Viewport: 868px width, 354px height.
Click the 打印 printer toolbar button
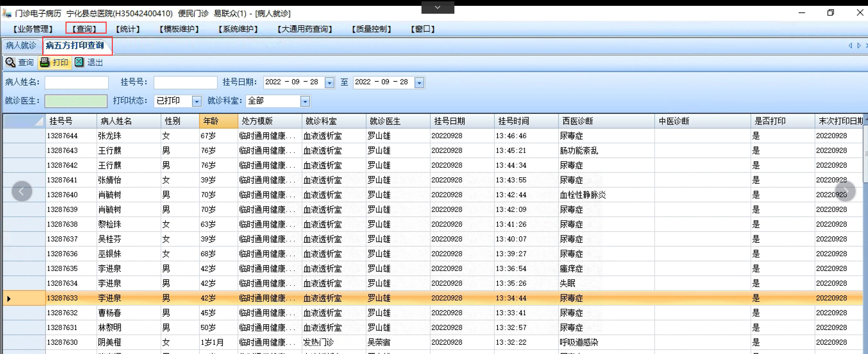[x=55, y=62]
